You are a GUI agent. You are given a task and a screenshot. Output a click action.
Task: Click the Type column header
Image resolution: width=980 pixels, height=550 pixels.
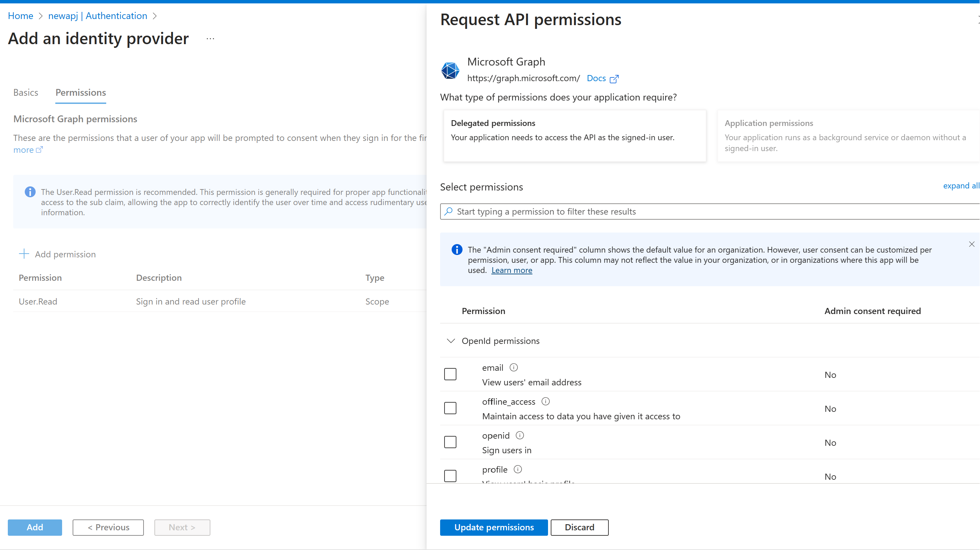point(375,278)
